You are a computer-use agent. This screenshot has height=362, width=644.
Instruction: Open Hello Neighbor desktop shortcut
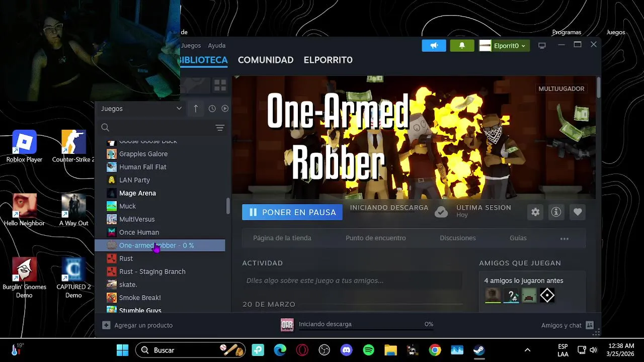coord(24,210)
